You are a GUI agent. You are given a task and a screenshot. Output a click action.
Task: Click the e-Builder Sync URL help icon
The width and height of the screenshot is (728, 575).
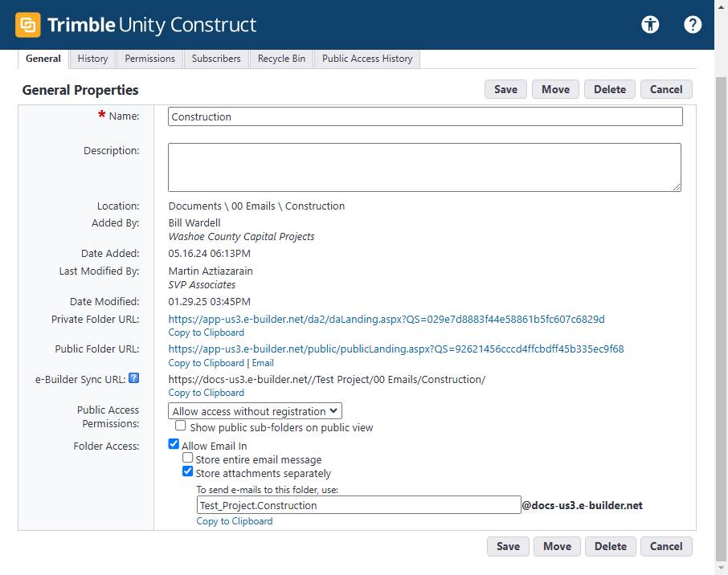(x=133, y=378)
